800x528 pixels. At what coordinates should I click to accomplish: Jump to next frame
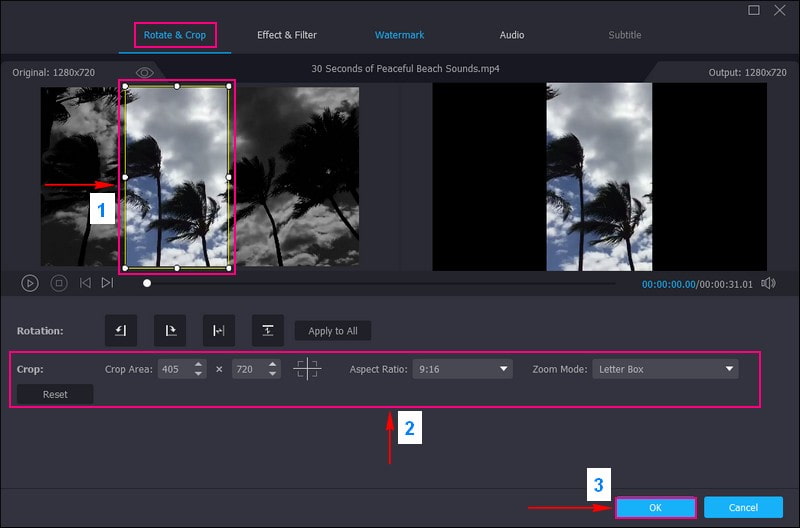click(x=107, y=283)
